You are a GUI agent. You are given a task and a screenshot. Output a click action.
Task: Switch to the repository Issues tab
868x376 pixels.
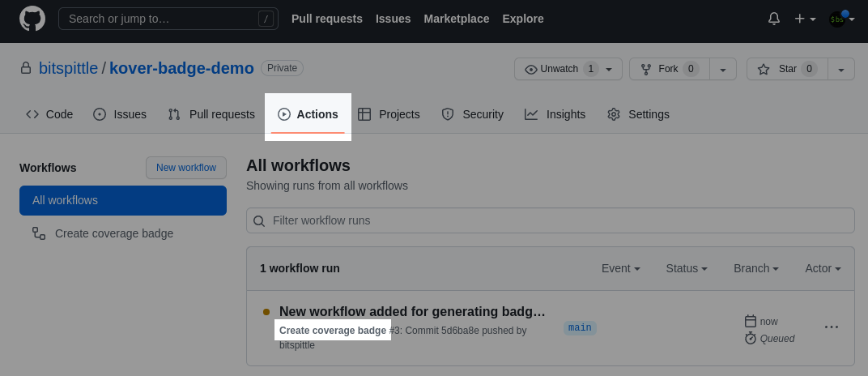[120, 114]
